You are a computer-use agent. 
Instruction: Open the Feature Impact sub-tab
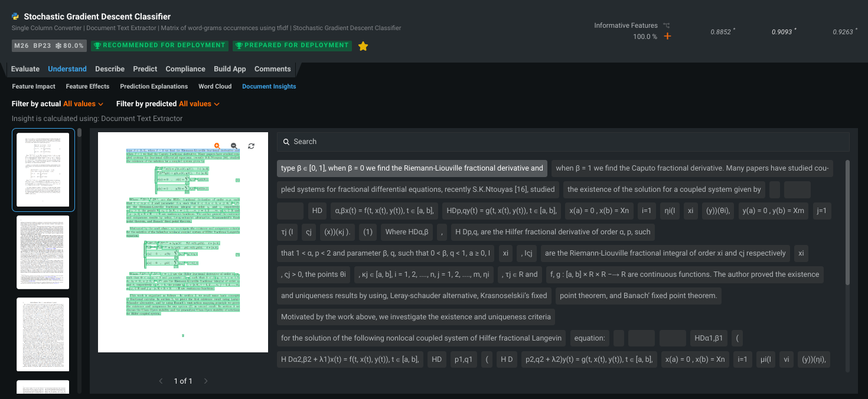tap(34, 86)
